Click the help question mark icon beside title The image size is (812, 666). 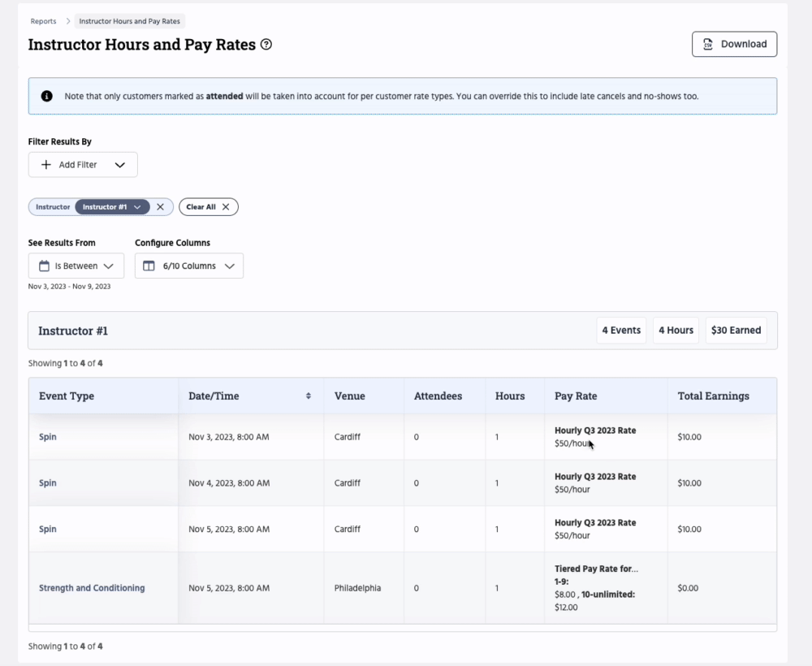(266, 45)
